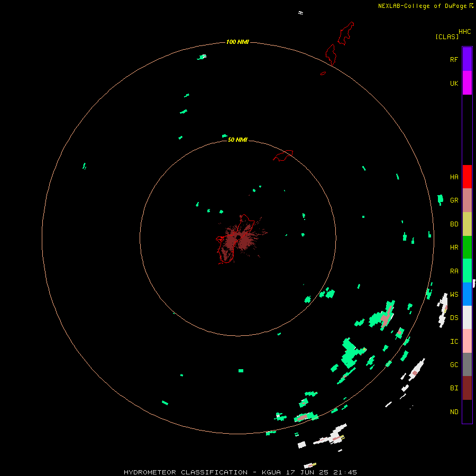Select the BD yellow legend swatch
476x476 pixels.
(x=467, y=224)
